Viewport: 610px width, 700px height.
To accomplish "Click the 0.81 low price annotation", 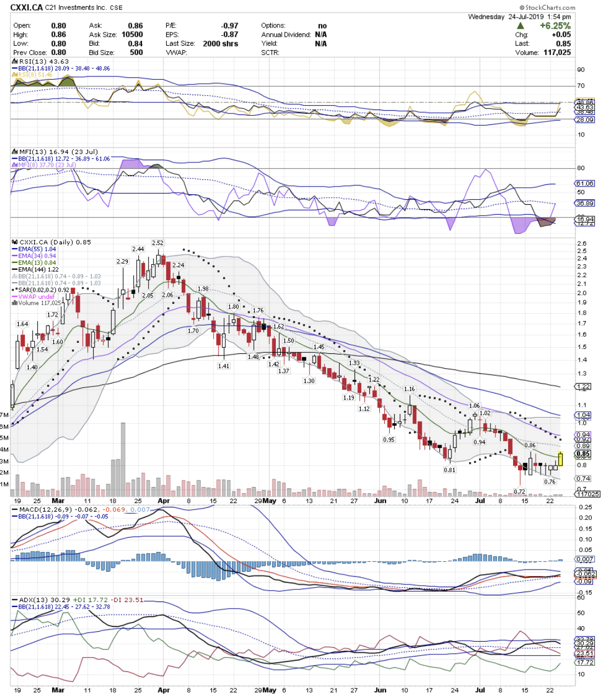I will [x=450, y=470].
